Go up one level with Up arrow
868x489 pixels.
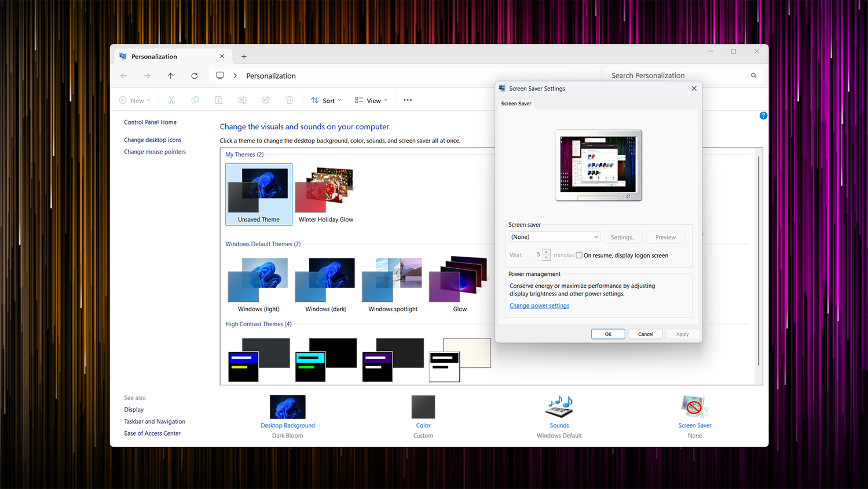[x=171, y=76]
